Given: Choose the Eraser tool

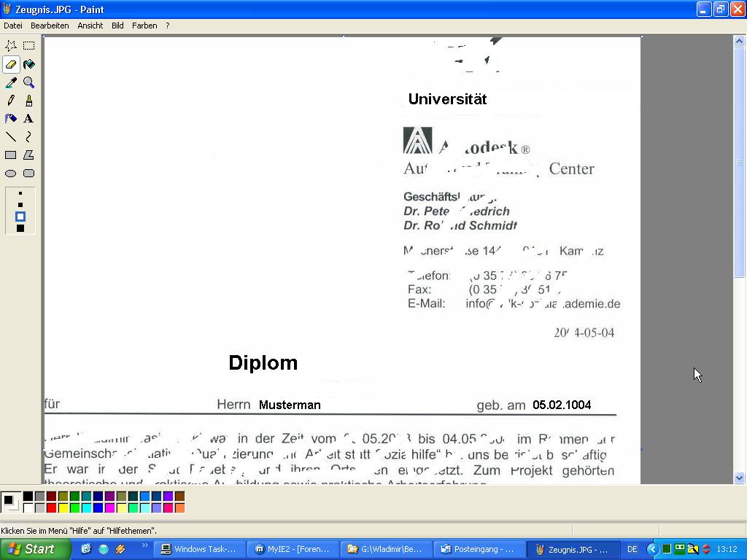Looking at the screenshot, I should [x=11, y=64].
